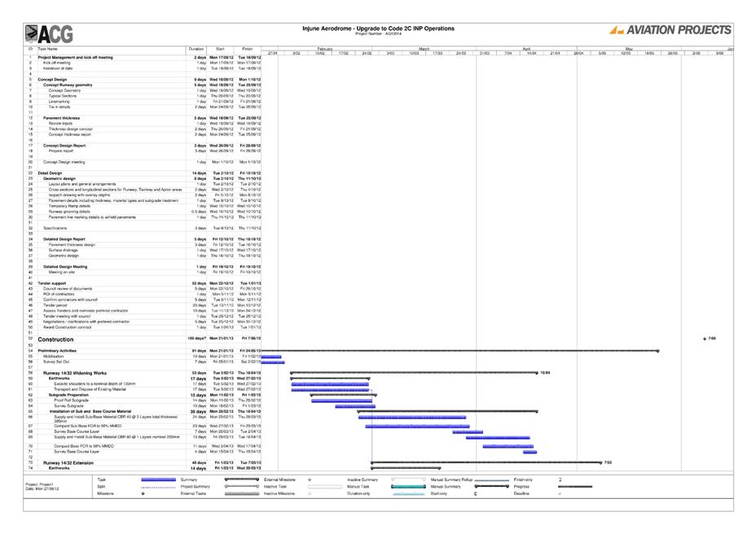Image resolution: width=756 pixels, height=534 pixels.
Task: Expand the Construction summary task row
Action: pos(56,339)
